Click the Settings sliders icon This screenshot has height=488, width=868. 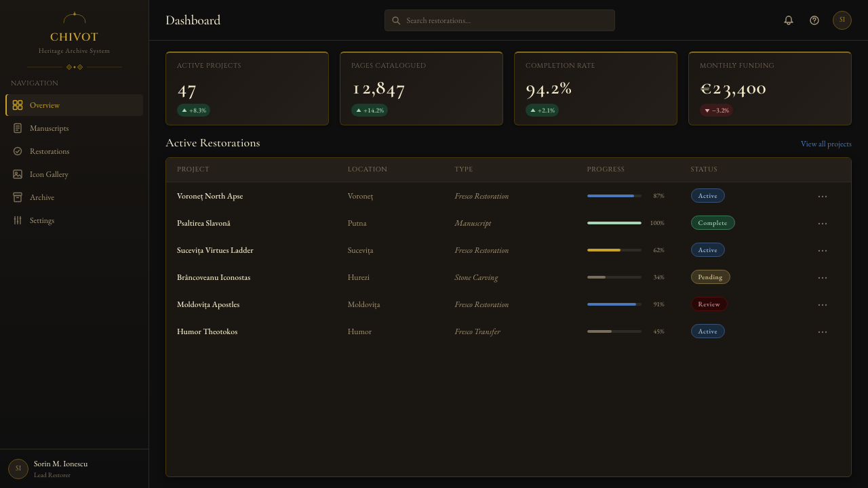(x=18, y=220)
